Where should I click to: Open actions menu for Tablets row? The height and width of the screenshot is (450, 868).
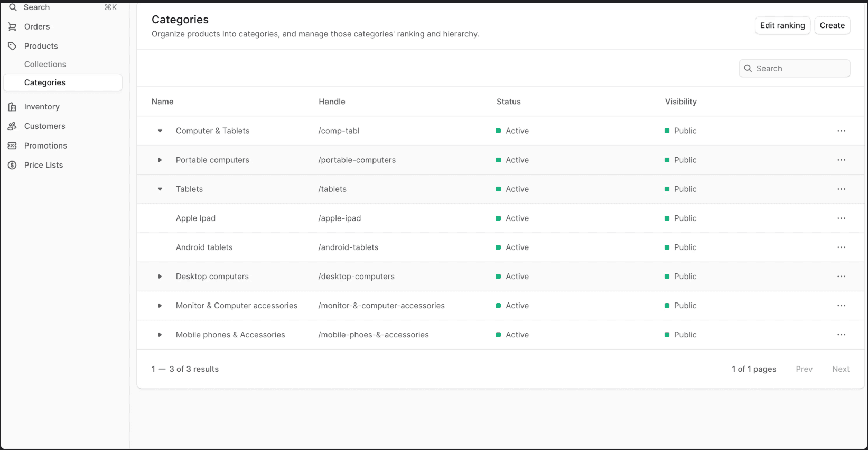click(842, 189)
